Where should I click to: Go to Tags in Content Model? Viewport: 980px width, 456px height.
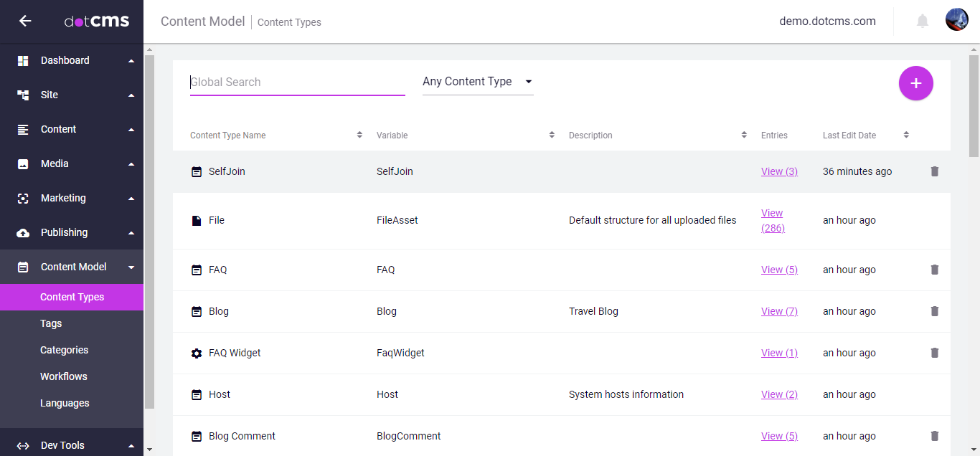click(x=51, y=323)
